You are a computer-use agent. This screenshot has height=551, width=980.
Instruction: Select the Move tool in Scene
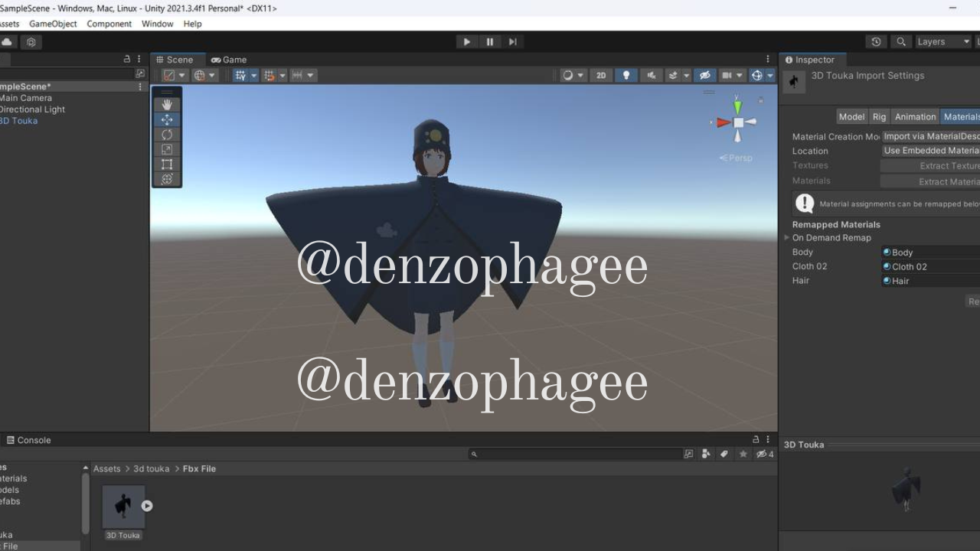tap(167, 119)
